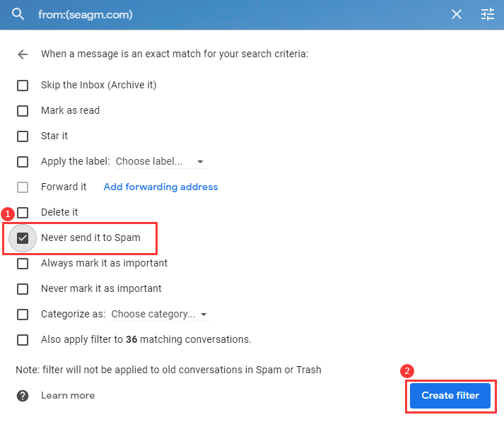Image resolution: width=504 pixels, height=422 pixels.
Task: Click the Apply the label checkbox
Action: tap(23, 162)
